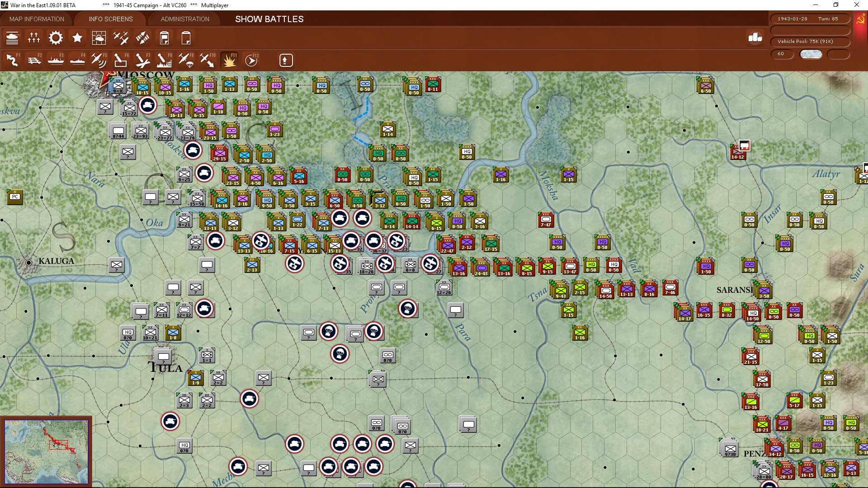Open the MAP INFORMATION tab
This screenshot has height=488, width=868.
pyautogui.click(x=37, y=19)
